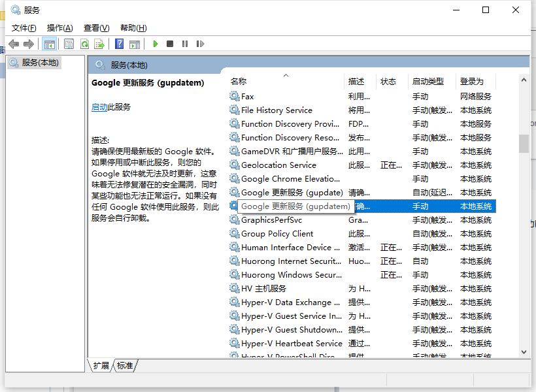Select the GraphicsPerfSvc service name
The height and width of the screenshot is (392, 536).
271,220
